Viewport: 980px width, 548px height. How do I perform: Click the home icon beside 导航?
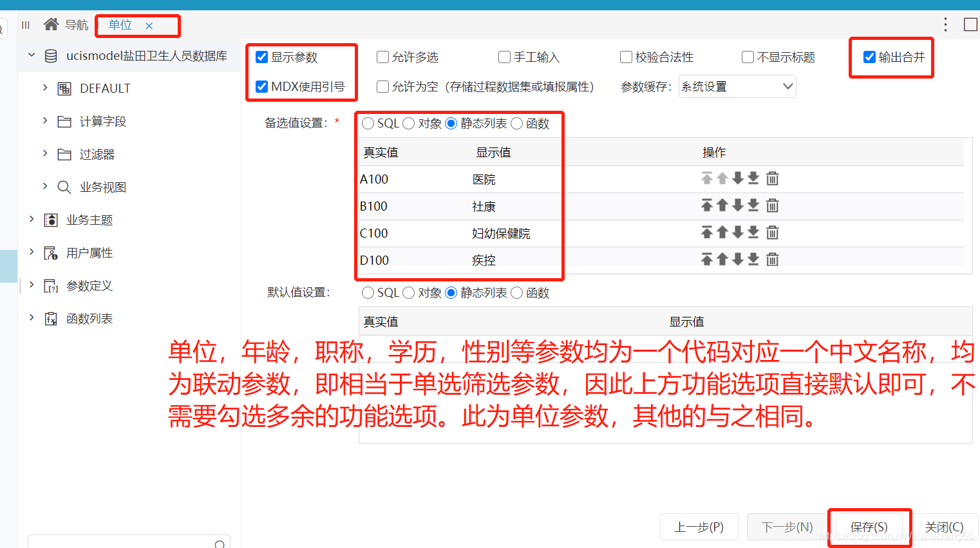click(x=51, y=24)
